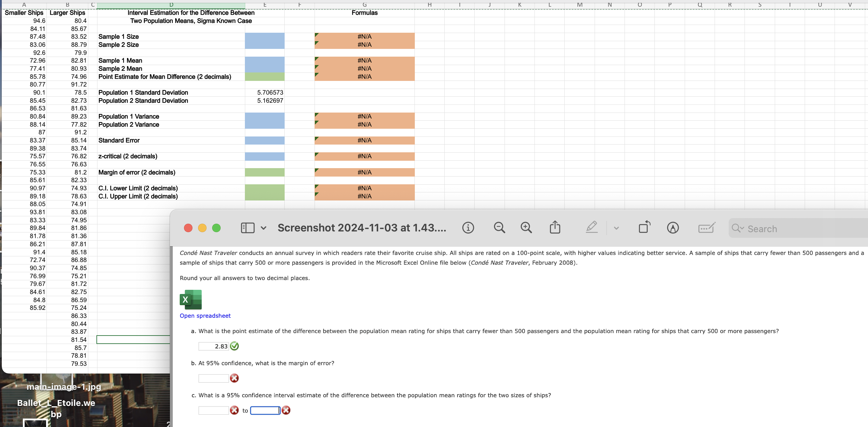Click the green Margin of error cell
868x427 pixels.
[265, 172]
